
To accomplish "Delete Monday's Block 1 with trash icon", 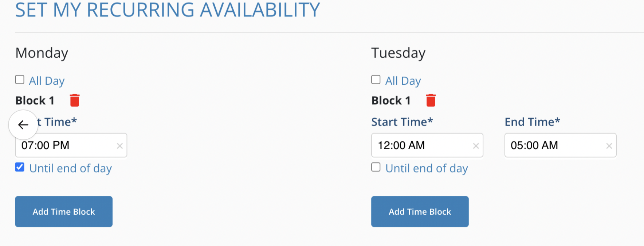I will click(x=75, y=100).
